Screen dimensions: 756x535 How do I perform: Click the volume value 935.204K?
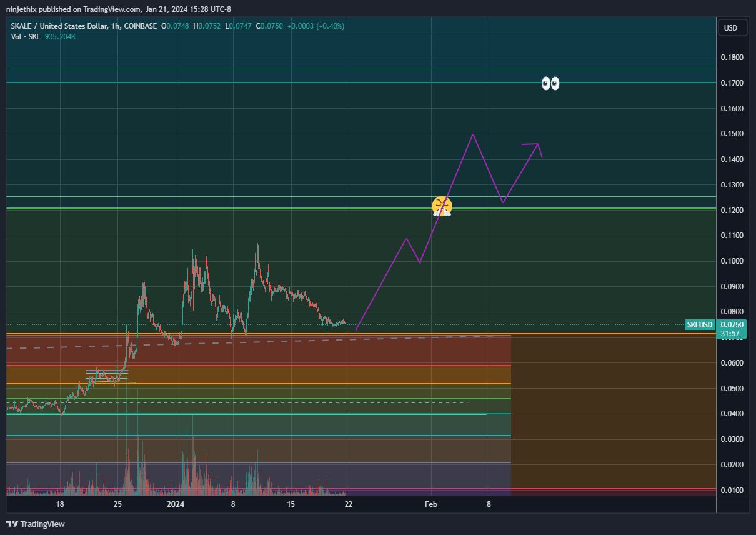pos(61,37)
